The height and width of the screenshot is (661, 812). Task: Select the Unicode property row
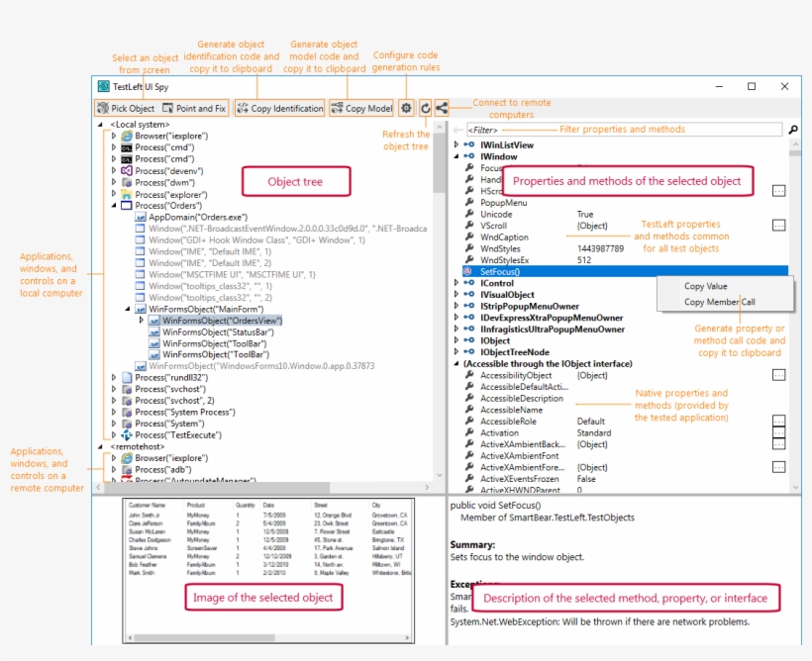point(625,214)
